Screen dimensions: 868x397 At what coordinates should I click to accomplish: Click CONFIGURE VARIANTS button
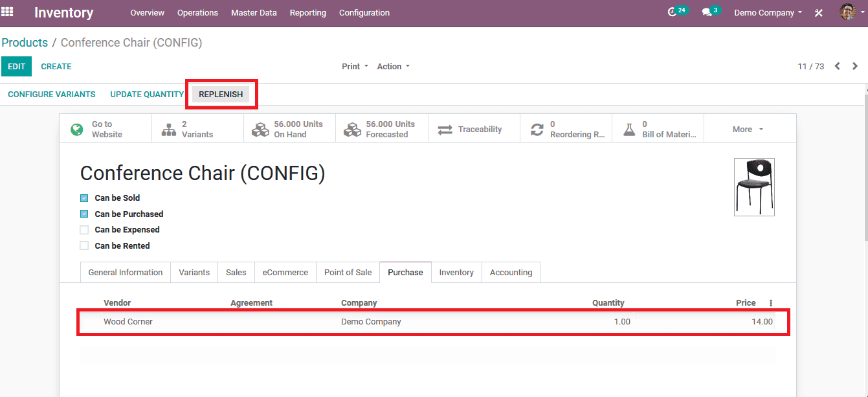click(52, 95)
